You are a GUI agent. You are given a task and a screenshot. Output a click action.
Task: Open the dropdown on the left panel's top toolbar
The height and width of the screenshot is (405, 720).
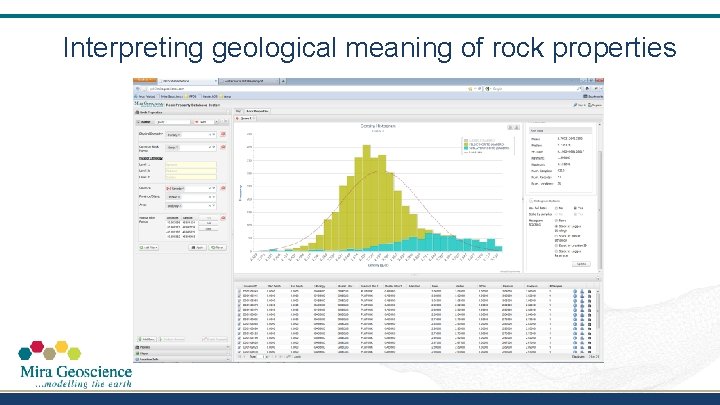[217, 122]
